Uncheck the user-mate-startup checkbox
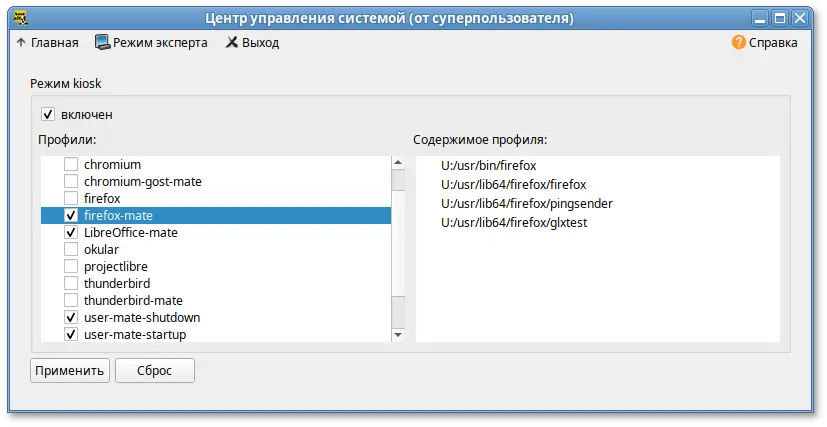The image size is (827, 427). point(71,334)
